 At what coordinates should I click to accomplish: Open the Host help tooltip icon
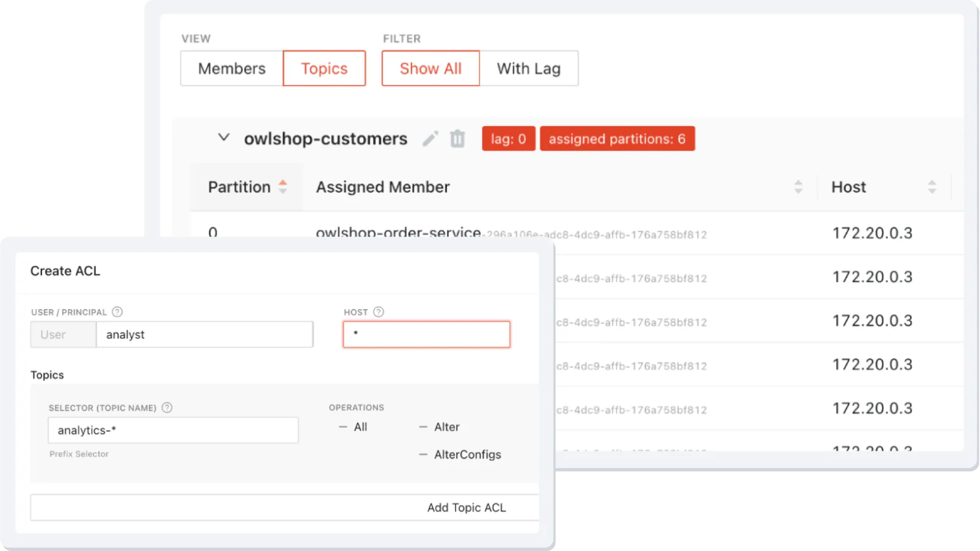click(379, 312)
